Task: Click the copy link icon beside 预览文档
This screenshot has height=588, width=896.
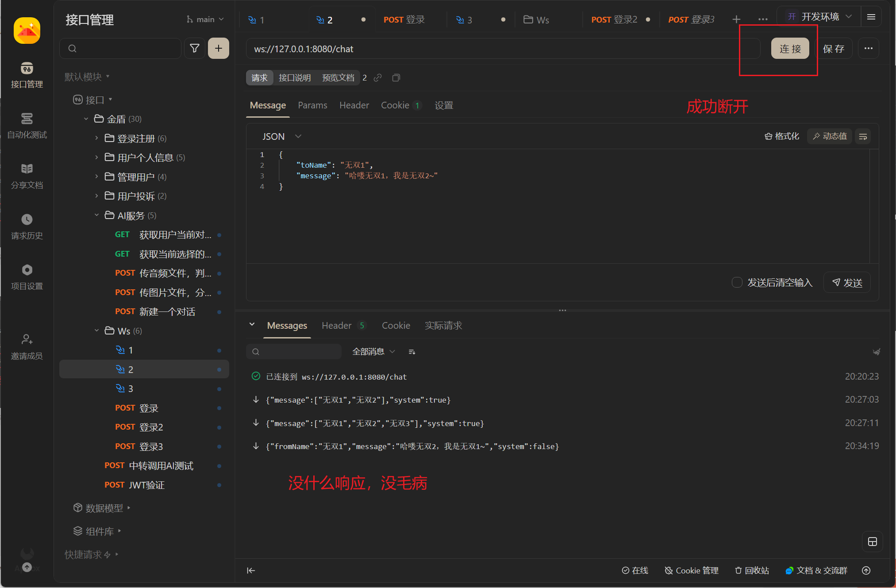Action: pyautogui.click(x=377, y=78)
